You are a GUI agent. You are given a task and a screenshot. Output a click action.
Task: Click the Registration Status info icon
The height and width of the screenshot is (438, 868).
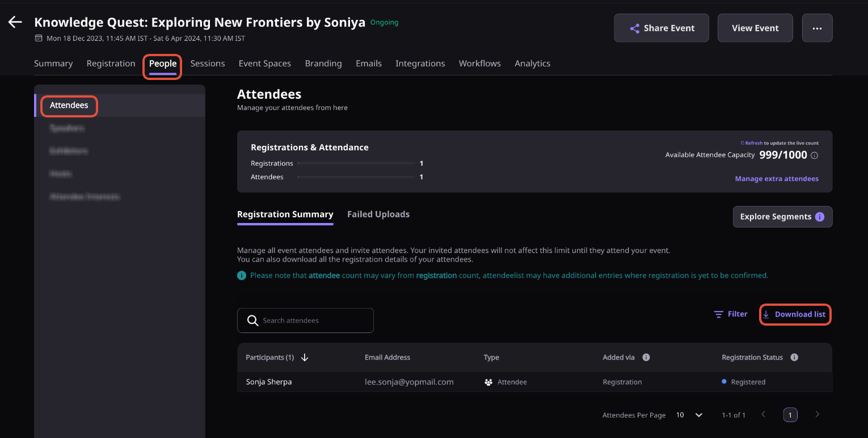point(794,357)
